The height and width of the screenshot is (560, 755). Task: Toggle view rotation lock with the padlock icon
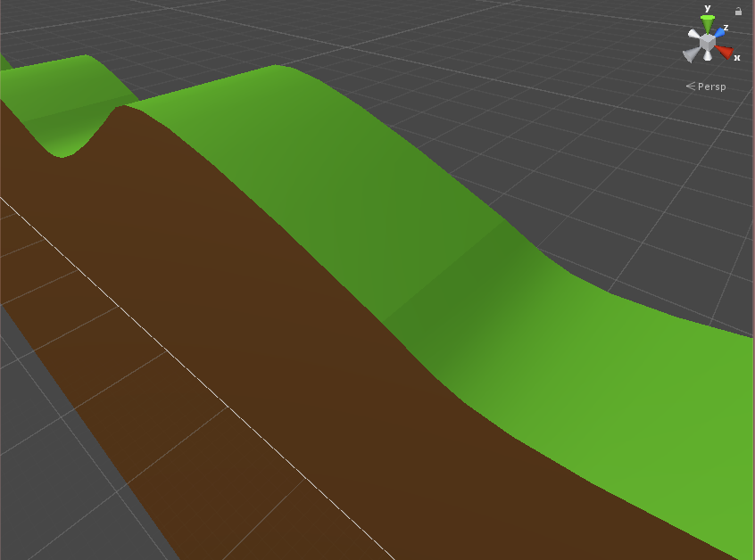click(x=739, y=10)
